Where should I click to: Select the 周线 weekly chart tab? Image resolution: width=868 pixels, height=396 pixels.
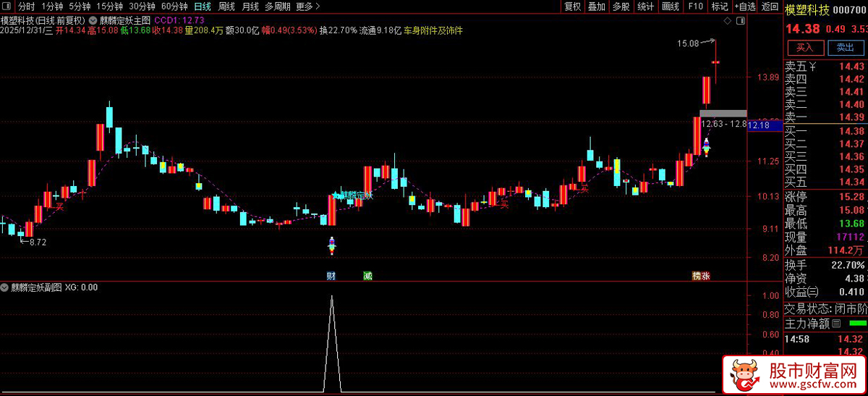pyautogui.click(x=226, y=7)
